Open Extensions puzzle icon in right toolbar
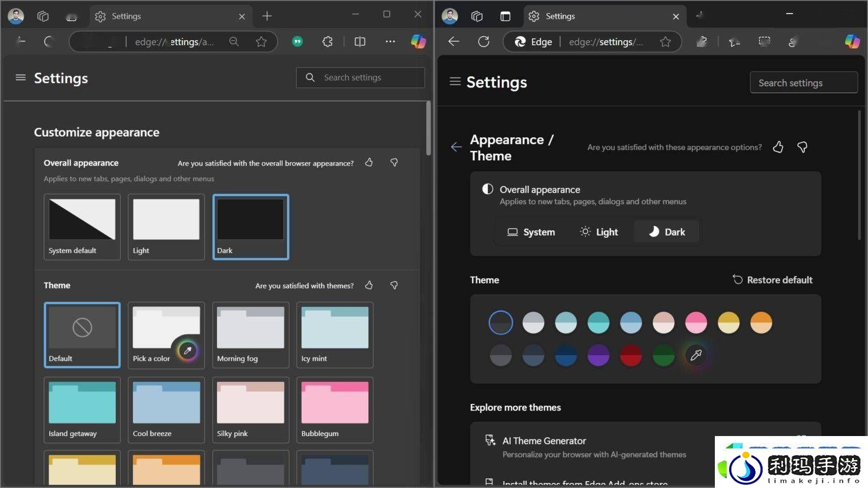Screen dimensions: 868x488 702,41
